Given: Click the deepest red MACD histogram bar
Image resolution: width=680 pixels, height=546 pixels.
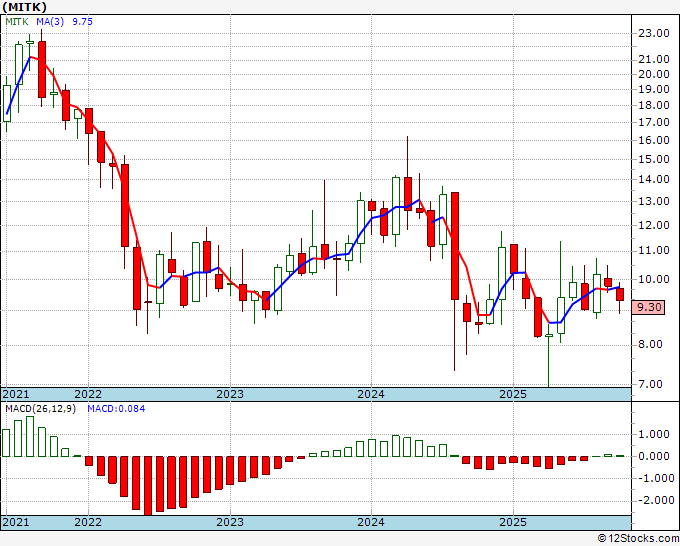Looking at the screenshot, I should click(148, 485).
